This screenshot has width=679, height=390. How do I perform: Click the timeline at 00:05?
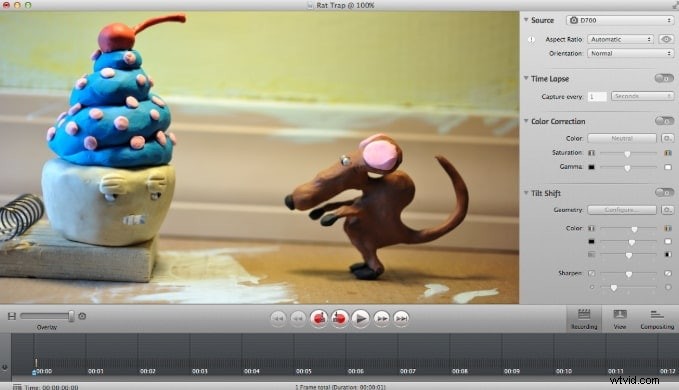(304, 371)
